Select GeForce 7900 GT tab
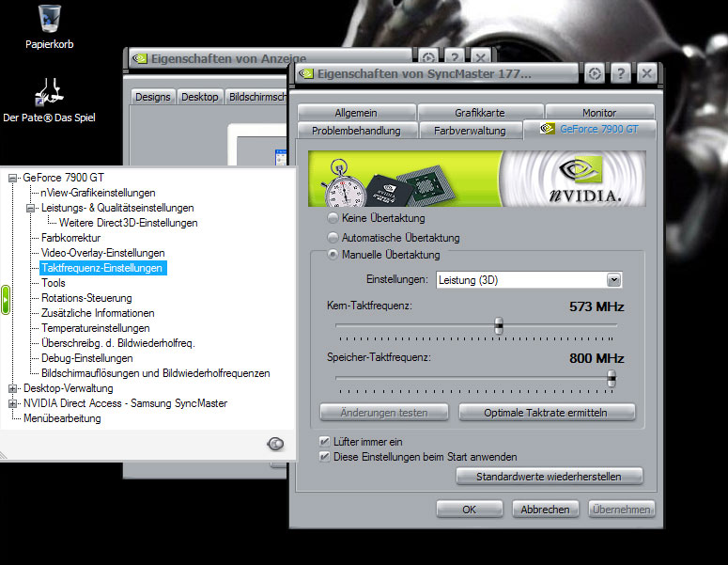The image size is (728, 565). 590,129
